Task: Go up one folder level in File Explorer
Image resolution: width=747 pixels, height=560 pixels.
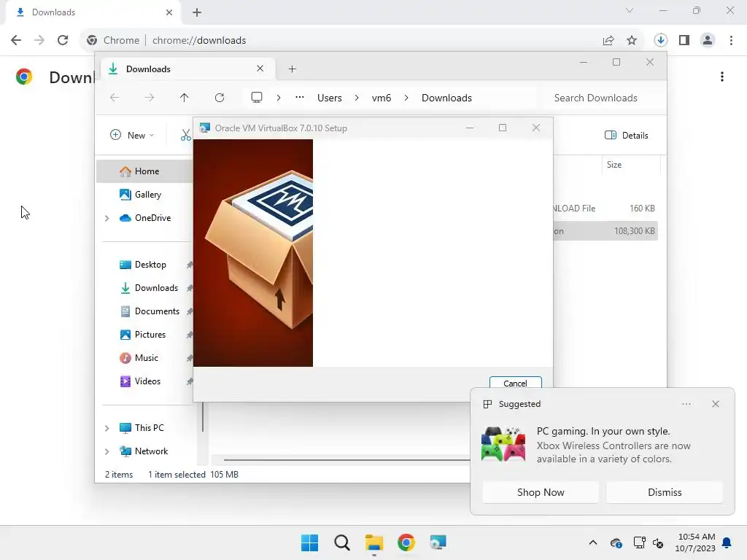Action: tap(184, 98)
